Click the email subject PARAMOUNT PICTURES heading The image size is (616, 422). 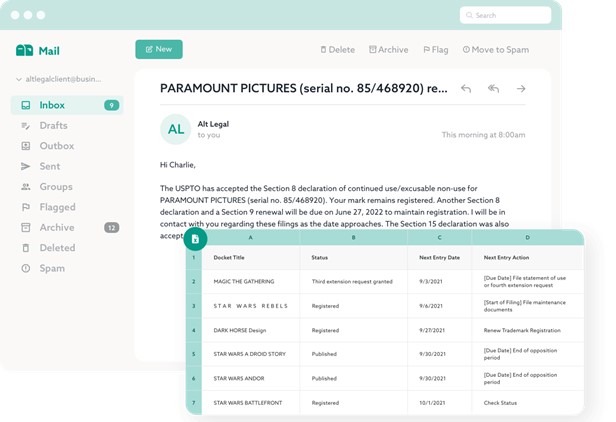303,88
